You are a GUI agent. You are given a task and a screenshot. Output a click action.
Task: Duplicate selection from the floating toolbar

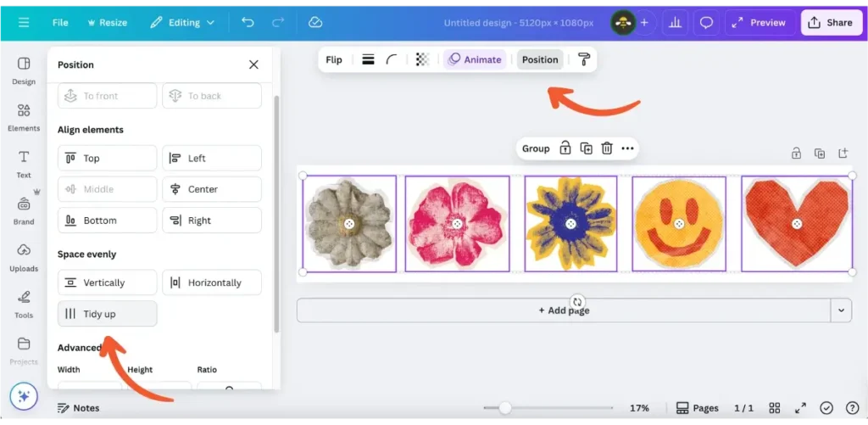[x=586, y=148]
